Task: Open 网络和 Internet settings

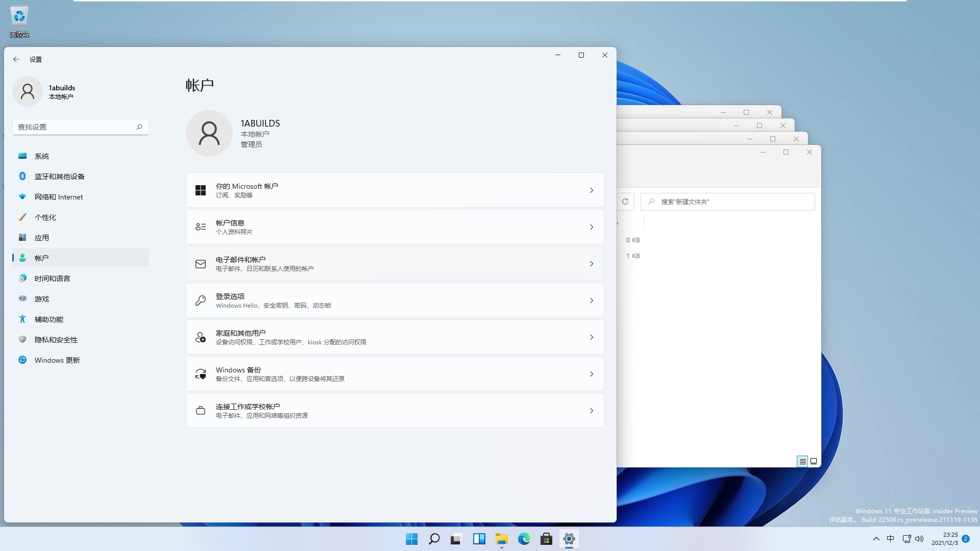Action: (81, 197)
